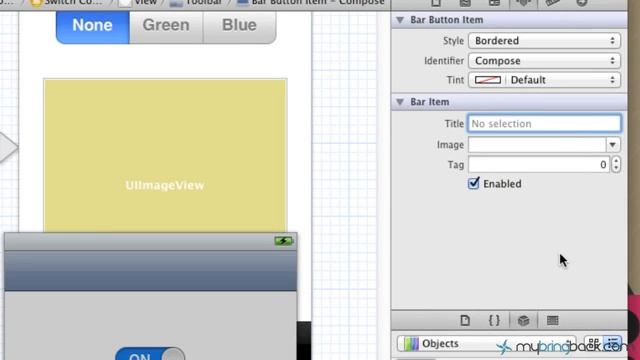The image size is (640, 360).
Task: Show the Object library cube icon
Action: click(523, 320)
